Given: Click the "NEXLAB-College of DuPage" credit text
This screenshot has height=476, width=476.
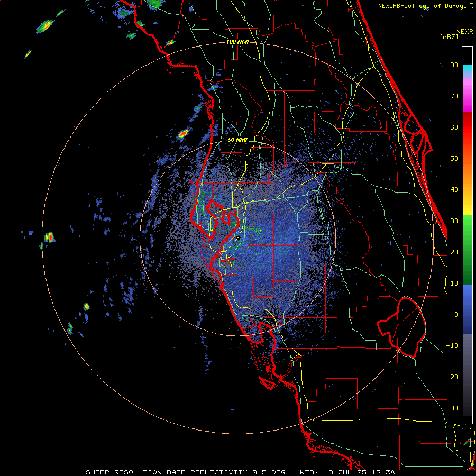Looking at the screenshot, I should tap(423, 6).
